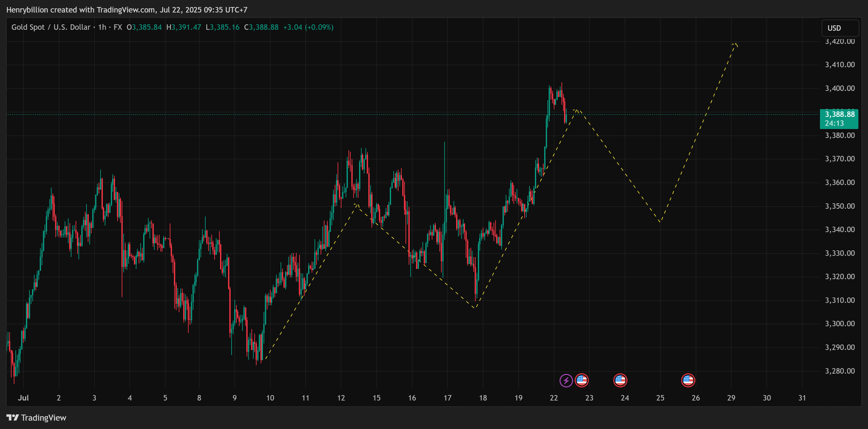Click the 3,410.00 price axis label

point(840,65)
